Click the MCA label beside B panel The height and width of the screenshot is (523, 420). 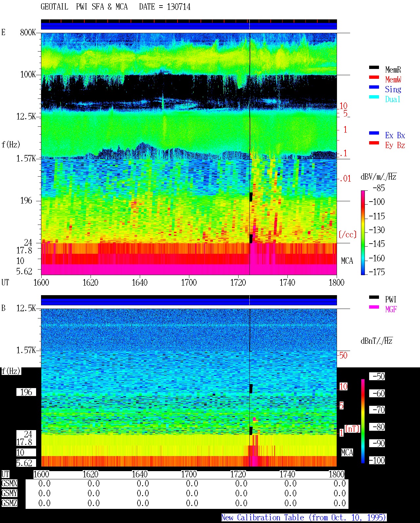[347, 452]
